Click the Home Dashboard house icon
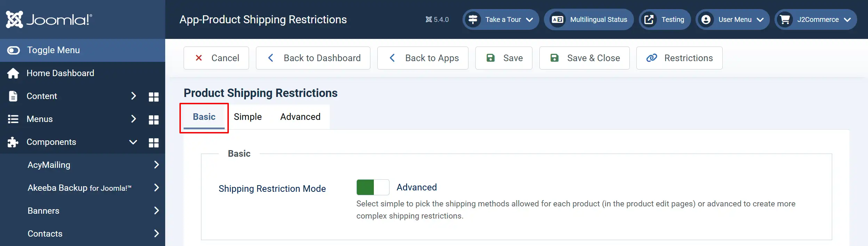Image resolution: width=868 pixels, height=246 pixels. click(x=13, y=73)
